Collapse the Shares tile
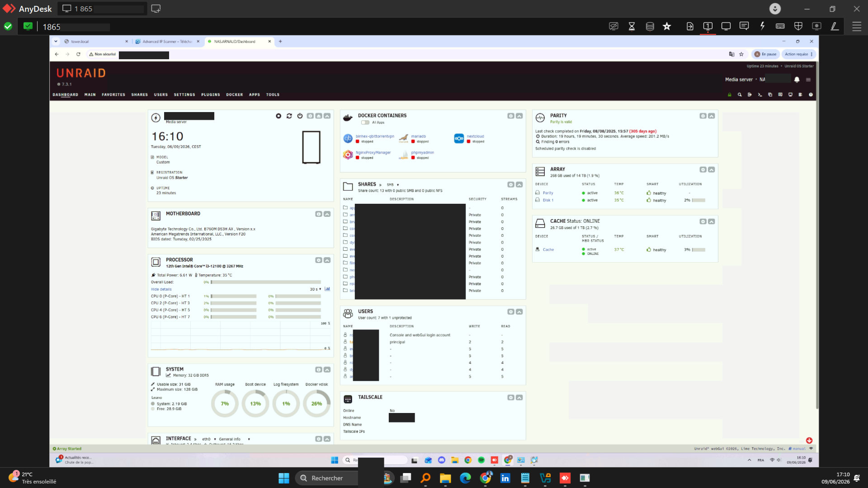868x488 pixels. tap(519, 185)
